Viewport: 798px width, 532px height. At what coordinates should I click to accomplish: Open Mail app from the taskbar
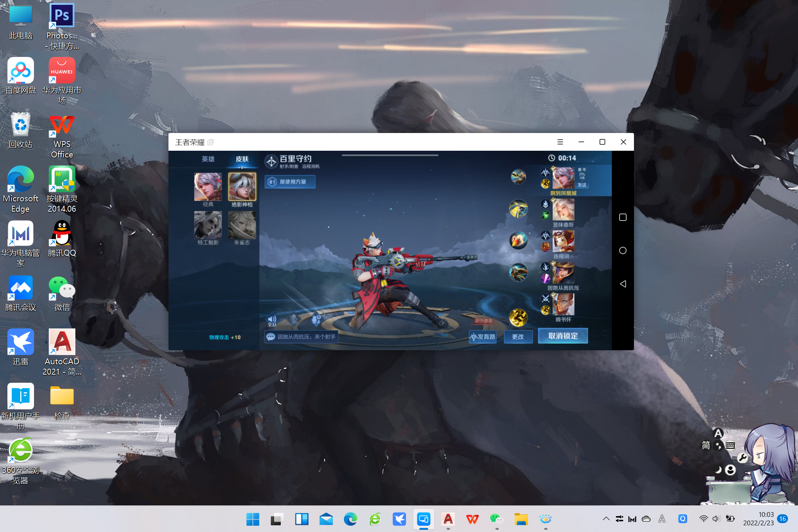pos(326,519)
